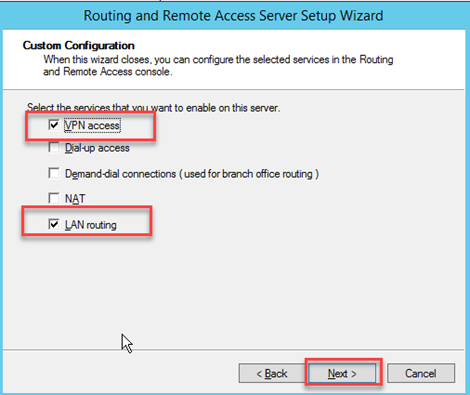This screenshot has height=395, width=470.
Task: Click the 'When this wizard closes' description text
Action: [x=218, y=60]
